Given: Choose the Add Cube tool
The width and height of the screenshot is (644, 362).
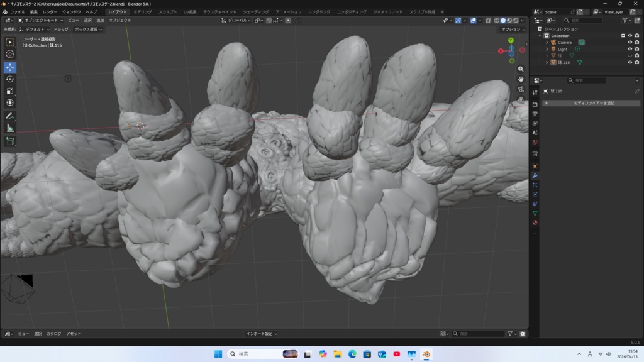Looking at the screenshot, I should coord(10,141).
